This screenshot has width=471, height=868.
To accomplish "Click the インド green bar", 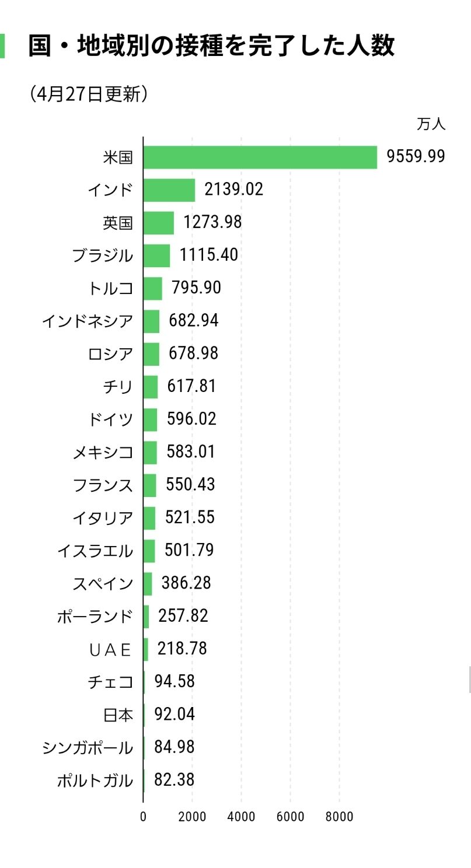I will 169,190.
